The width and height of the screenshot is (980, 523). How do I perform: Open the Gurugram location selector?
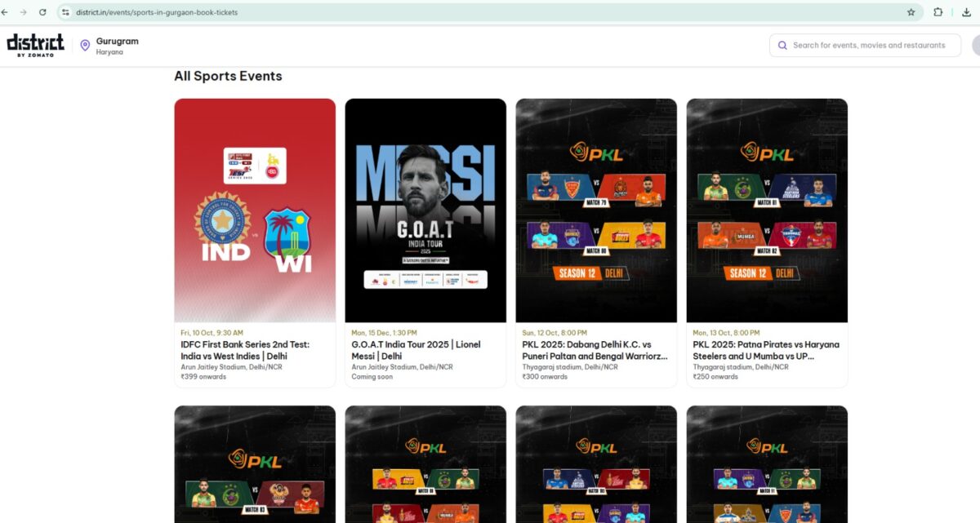click(117, 46)
